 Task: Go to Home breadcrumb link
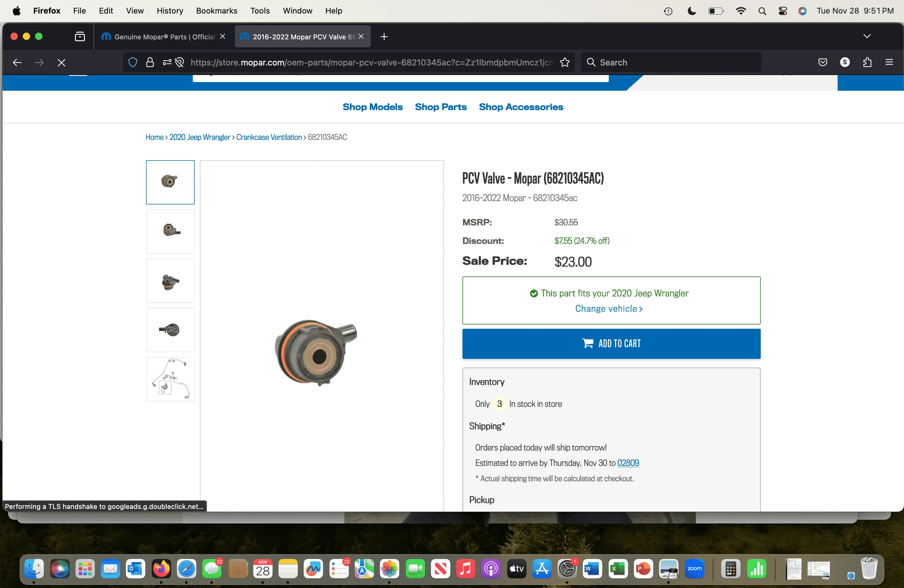pyautogui.click(x=154, y=137)
